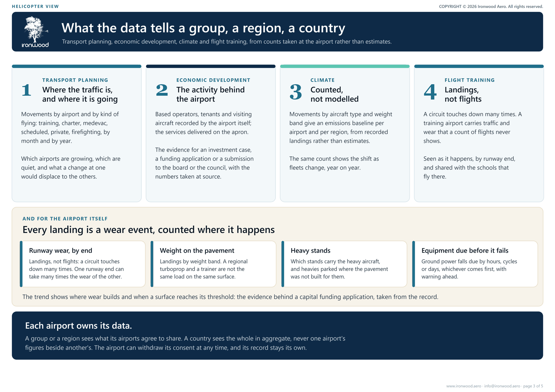Click the large numeral 2 on the second card
The height and width of the screenshot is (392, 555).
162,90
